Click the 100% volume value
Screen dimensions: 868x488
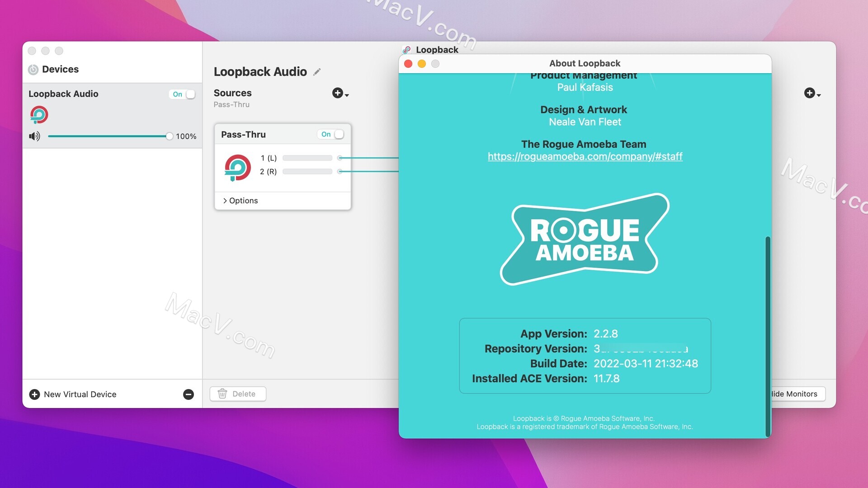tap(186, 136)
